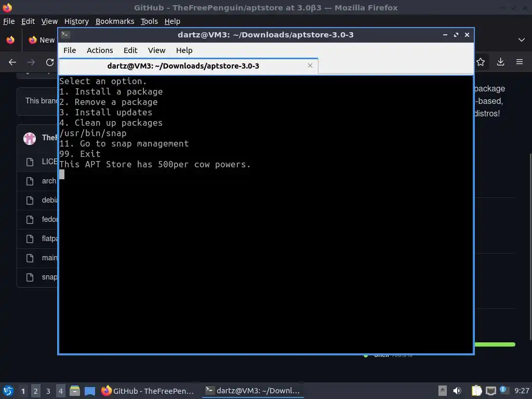The image size is (532, 399).
Task: Click the "11. Go to snap management" terminal line
Action: coord(124,144)
